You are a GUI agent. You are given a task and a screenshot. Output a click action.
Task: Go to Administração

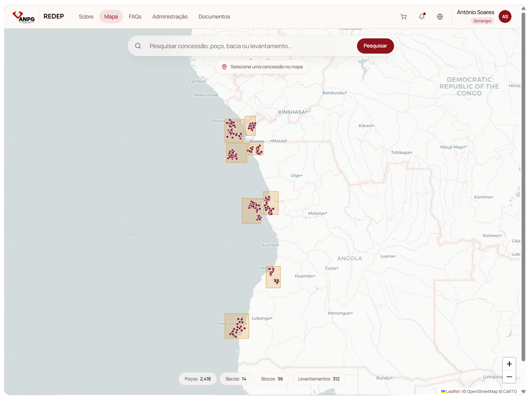click(170, 16)
